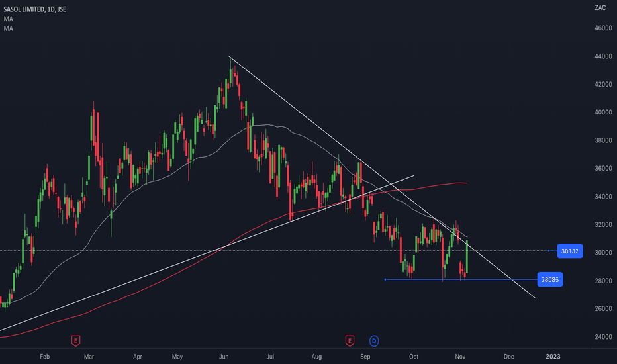The image size is (617, 364).
Task: Click the Dec label on time axis
Action: click(x=509, y=357)
